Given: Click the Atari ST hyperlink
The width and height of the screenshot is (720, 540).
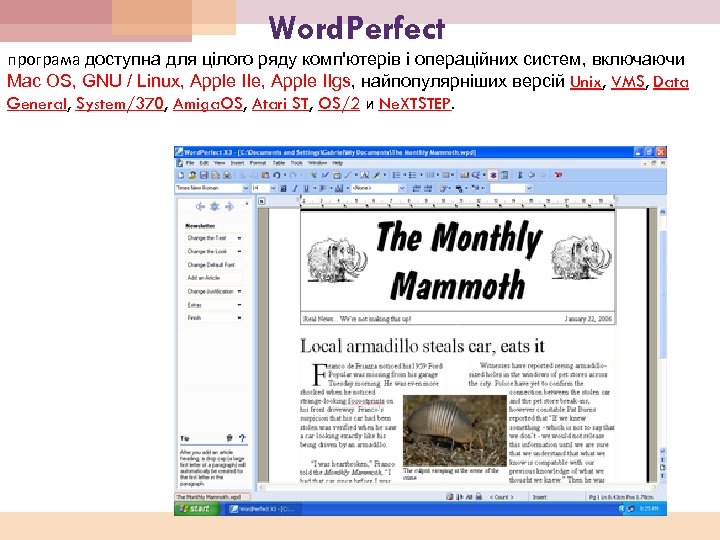Looking at the screenshot, I should pyautogui.click(x=280, y=104).
